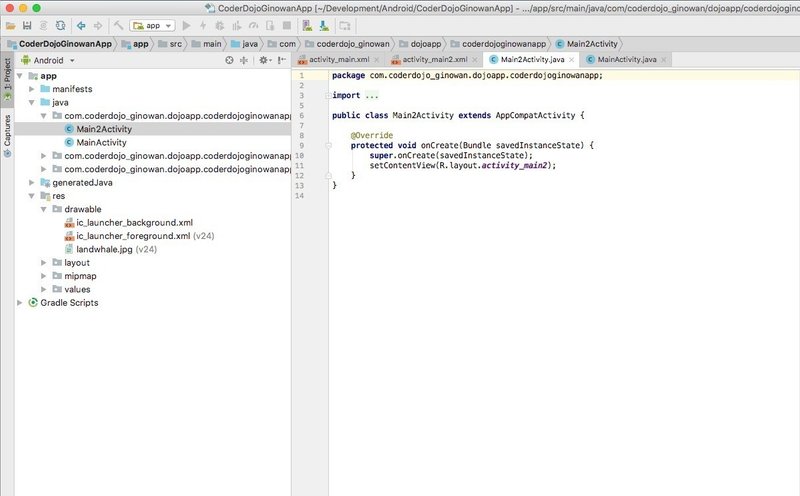Click the Make Project hammer icon
800x496 pixels.
point(118,26)
